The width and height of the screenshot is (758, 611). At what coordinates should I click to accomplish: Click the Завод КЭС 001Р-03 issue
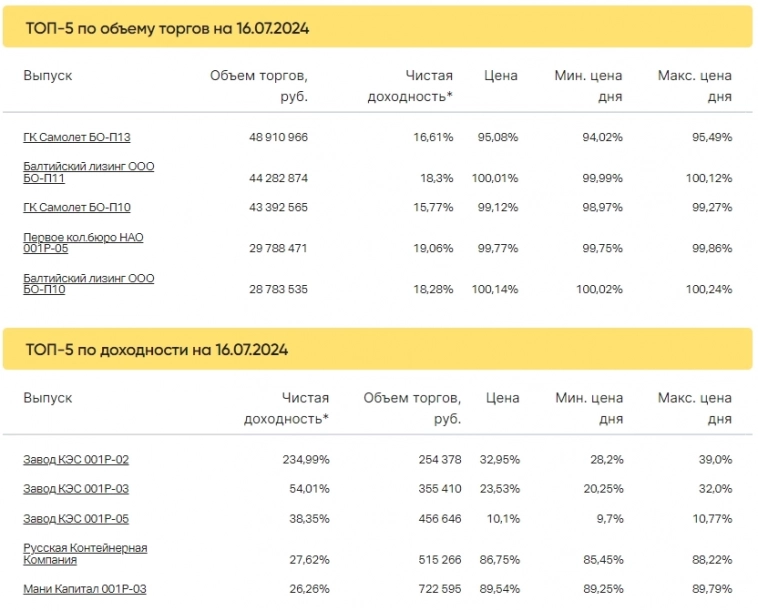point(76,489)
